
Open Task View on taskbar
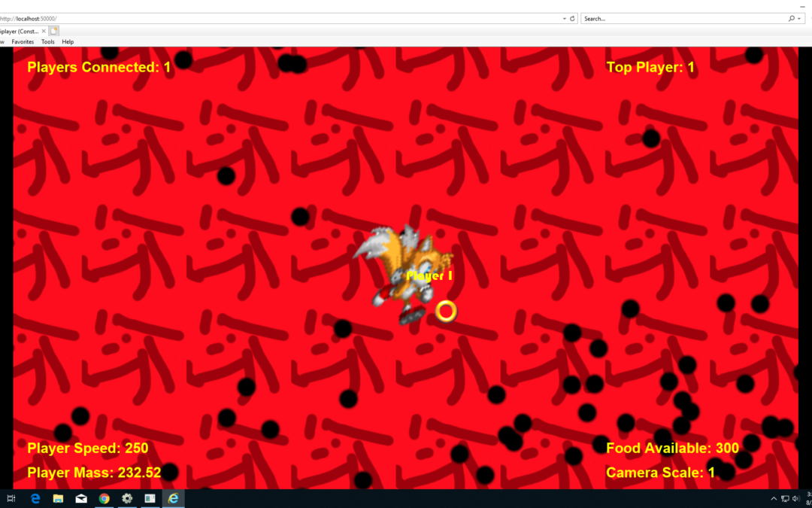point(11,499)
